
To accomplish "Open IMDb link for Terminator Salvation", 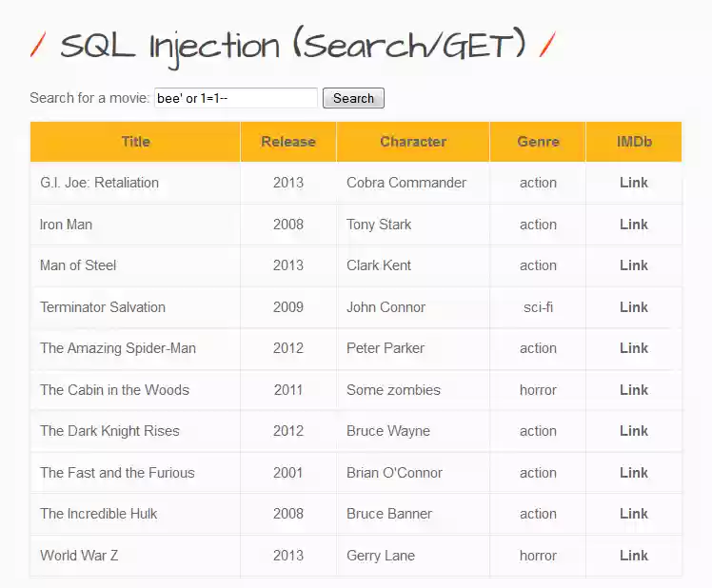I will point(633,307).
